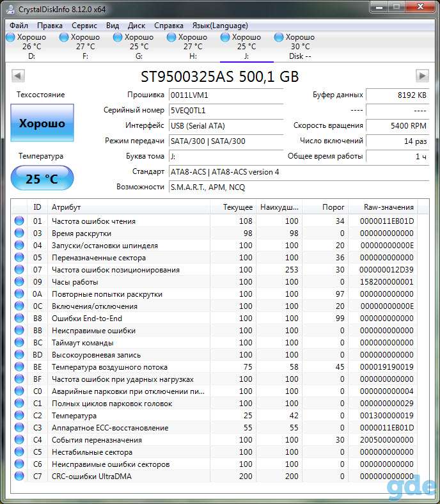Click status icon of row C4 События переназначения
The image size is (440, 504).
coord(19,439)
